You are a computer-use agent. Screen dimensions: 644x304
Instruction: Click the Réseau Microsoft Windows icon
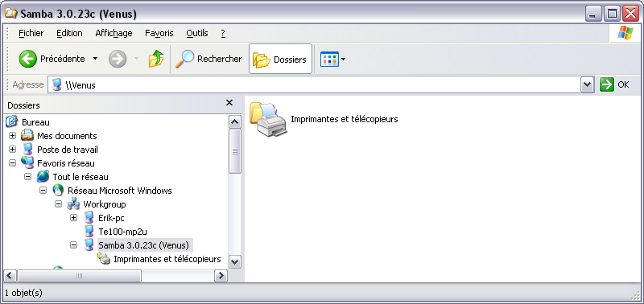(58, 190)
